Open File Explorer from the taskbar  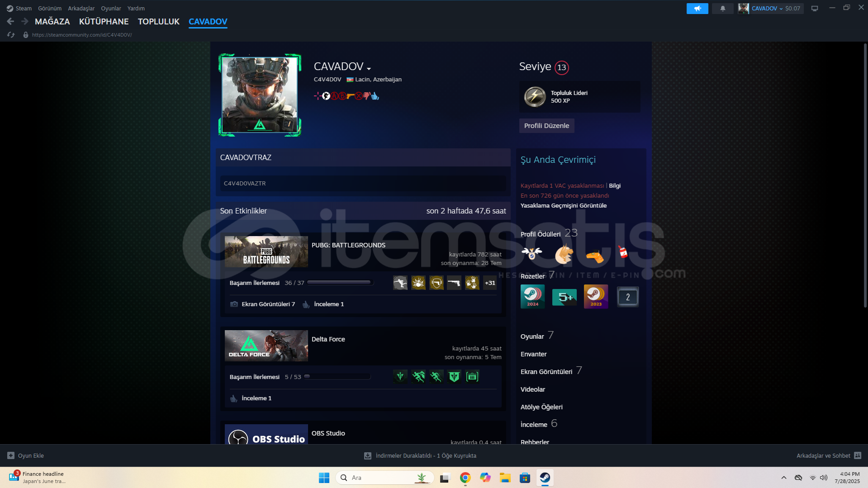pyautogui.click(x=505, y=478)
